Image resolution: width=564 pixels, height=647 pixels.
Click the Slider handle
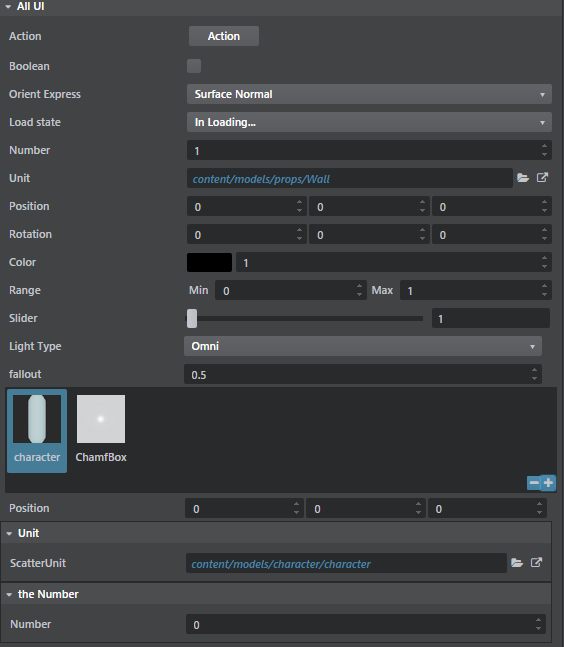(192, 318)
